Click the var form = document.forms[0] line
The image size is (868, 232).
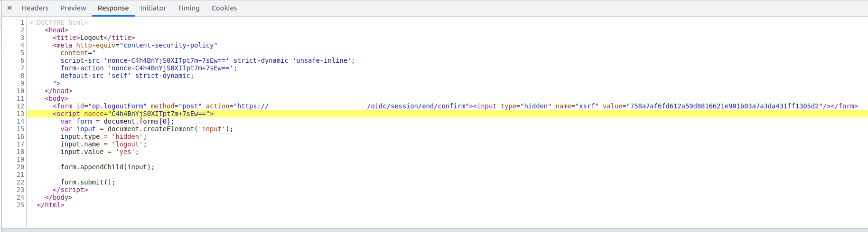(117, 121)
